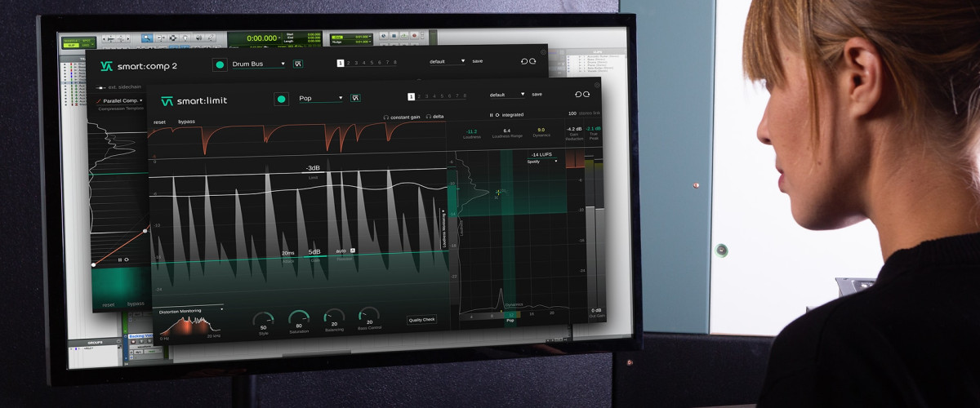Toggle bypass in smart:limit
Viewport: 980px width, 408px height.
(x=186, y=122)
